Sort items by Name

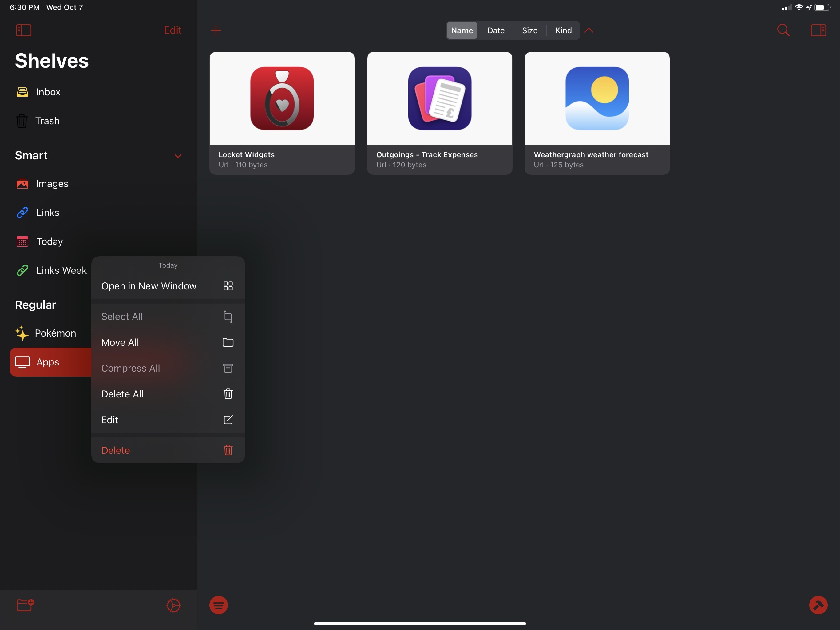462,30
